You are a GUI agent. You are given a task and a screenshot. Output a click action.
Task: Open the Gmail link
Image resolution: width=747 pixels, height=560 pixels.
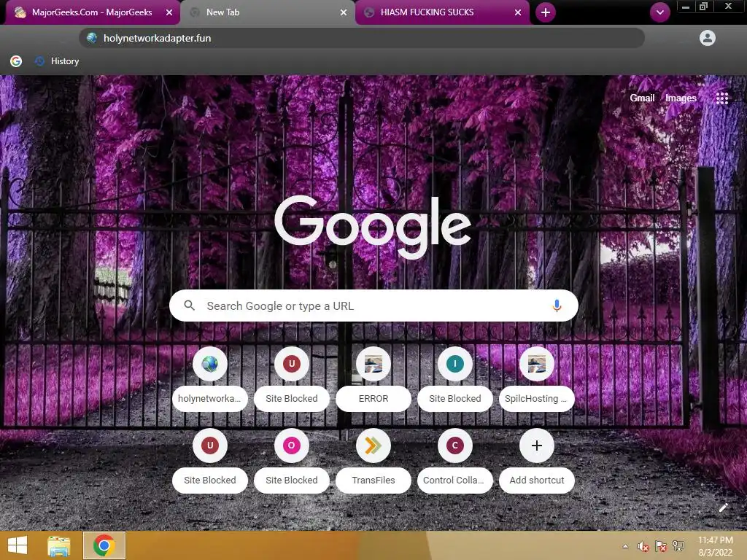coord(642,98)
